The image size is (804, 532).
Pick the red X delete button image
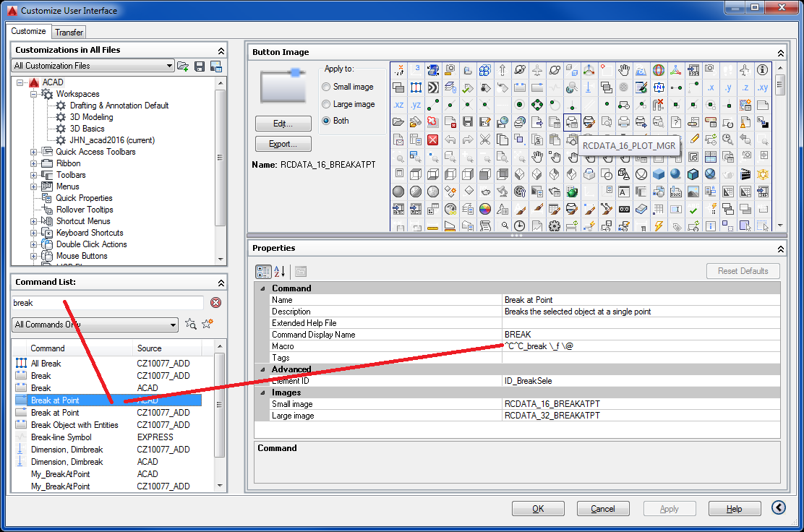(433, 140)
